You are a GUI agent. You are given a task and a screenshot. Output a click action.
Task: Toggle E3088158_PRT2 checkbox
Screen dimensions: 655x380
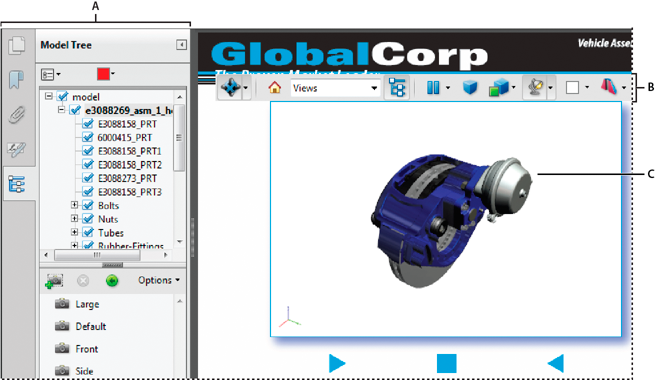click(88, 165)
